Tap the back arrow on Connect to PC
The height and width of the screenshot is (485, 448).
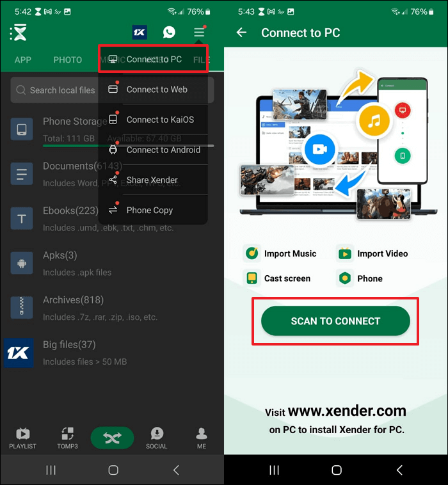coord(241,33)
